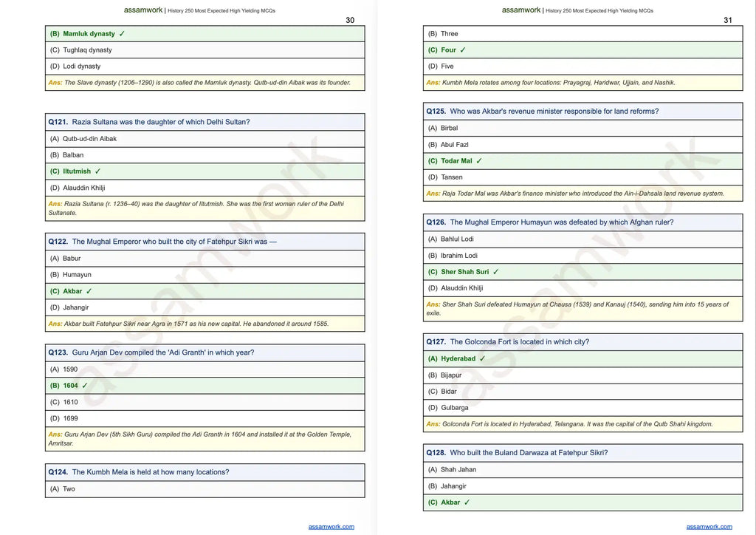Select option (B) Abul Fazl in Q125

[583, 145]
